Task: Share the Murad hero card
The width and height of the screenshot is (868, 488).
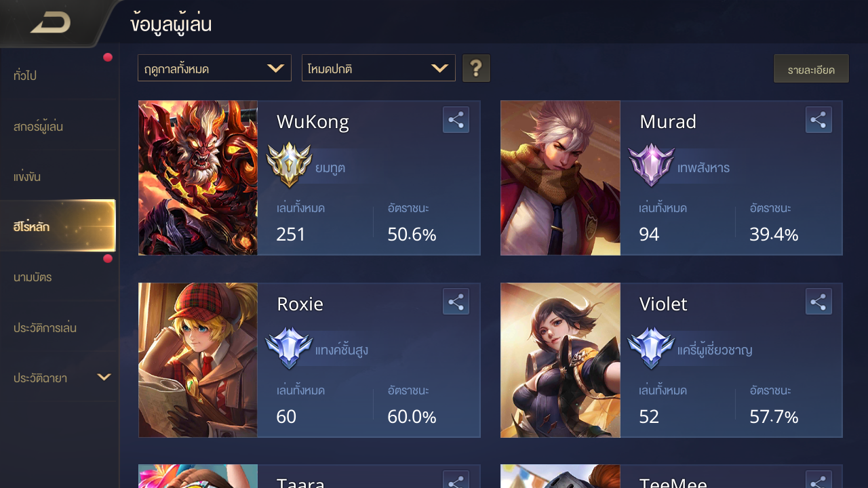Action: (x=818, y=120)
